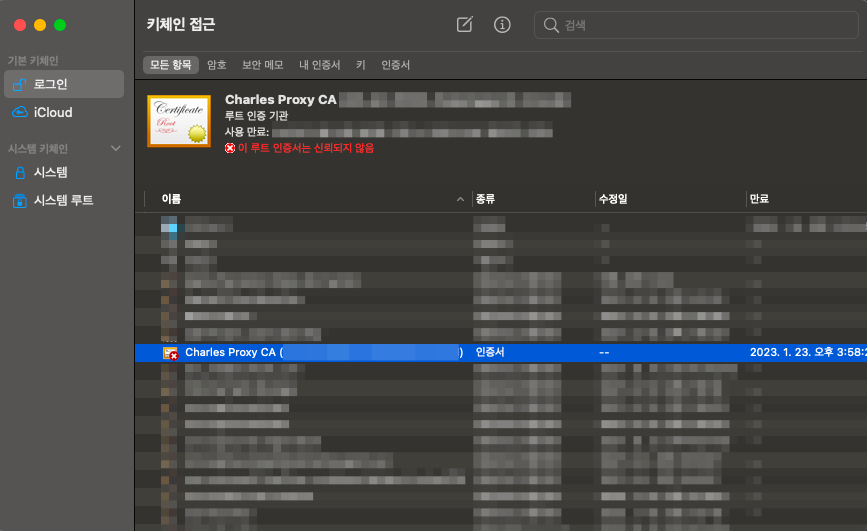The image size is (867, 531).
Task: Switch to the 모든 항목 tab
Action: [171, 65]
